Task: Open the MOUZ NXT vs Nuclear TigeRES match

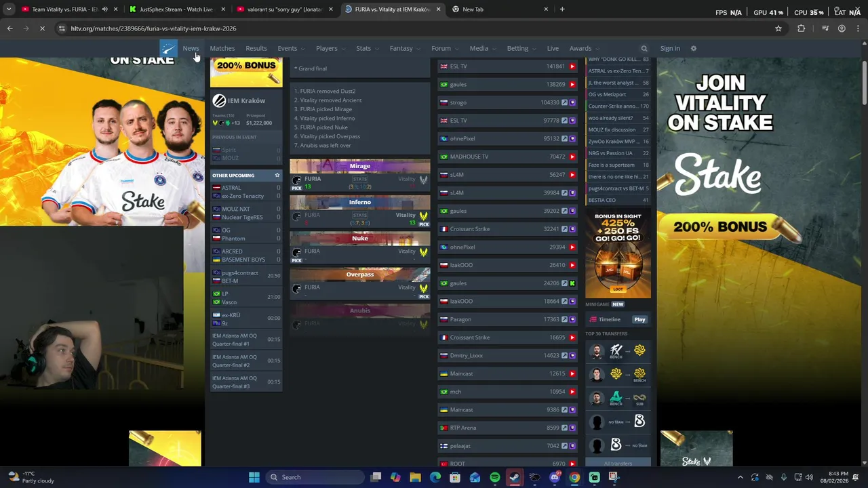Action: coord(246,213)
